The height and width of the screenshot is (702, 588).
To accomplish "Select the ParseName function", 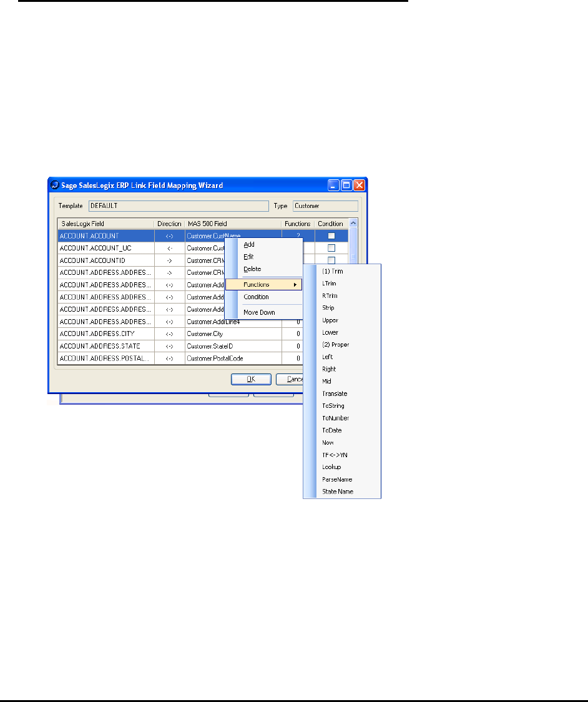I will click(x=342, y=480).
